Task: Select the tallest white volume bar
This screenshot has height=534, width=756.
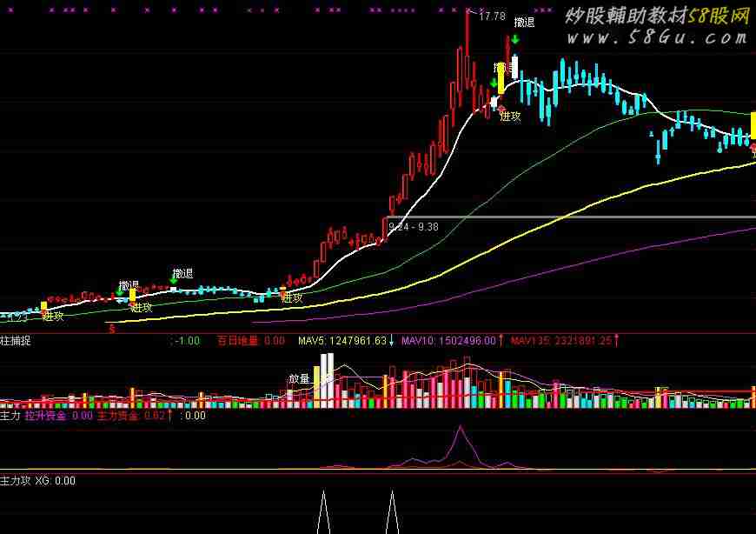Action: 330,381
